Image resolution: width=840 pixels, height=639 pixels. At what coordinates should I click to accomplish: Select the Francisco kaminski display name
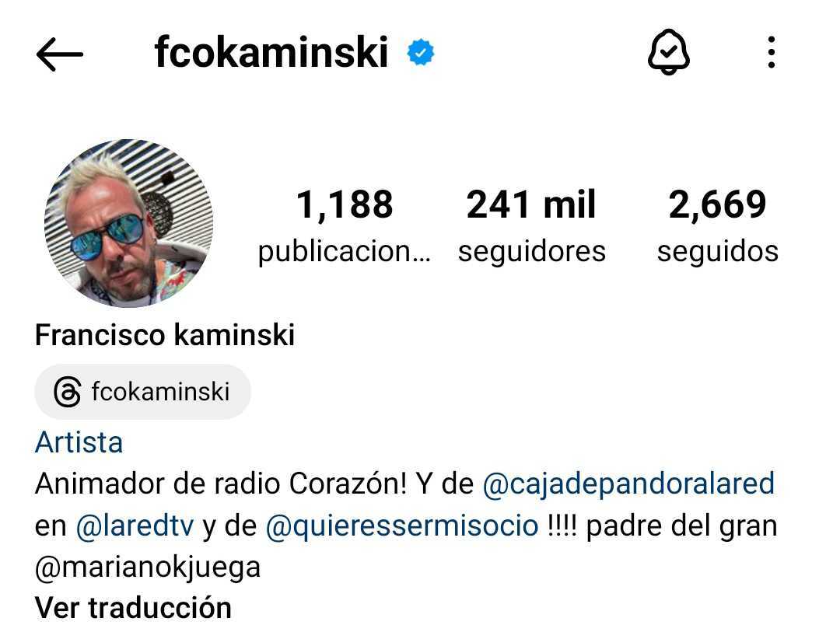point(165,335)
